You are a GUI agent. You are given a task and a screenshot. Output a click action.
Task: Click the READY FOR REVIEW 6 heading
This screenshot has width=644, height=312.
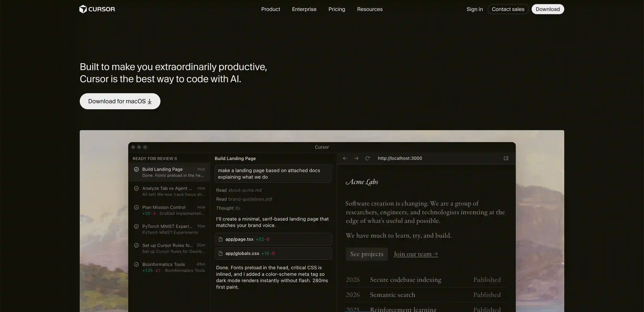click(155, 159)
